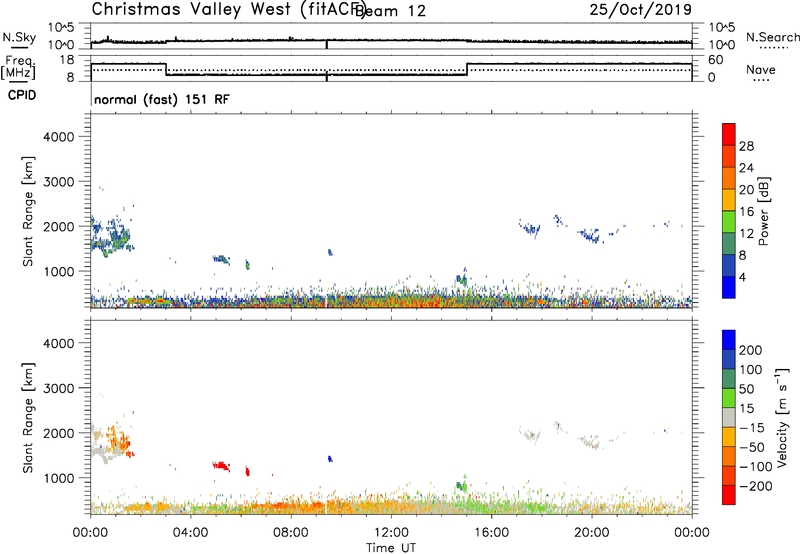
Task: Click the '4000' tick on power panel
Action: coord(58,137)
